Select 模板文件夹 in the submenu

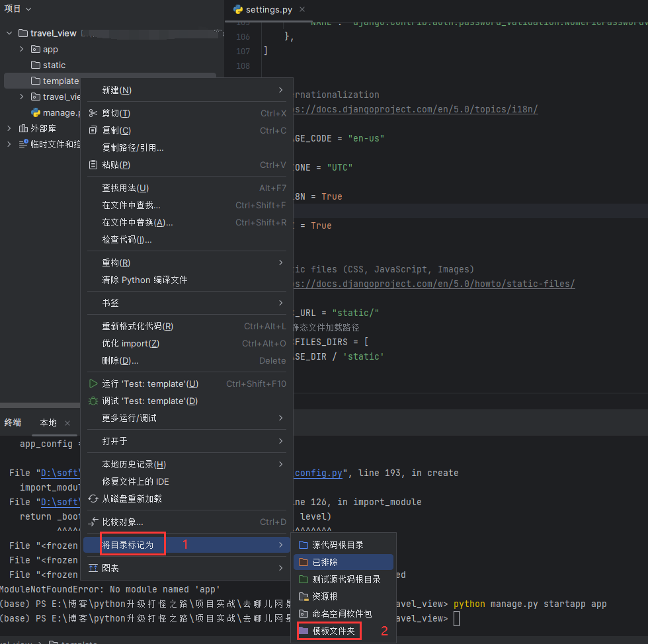(x=343, y=630)
